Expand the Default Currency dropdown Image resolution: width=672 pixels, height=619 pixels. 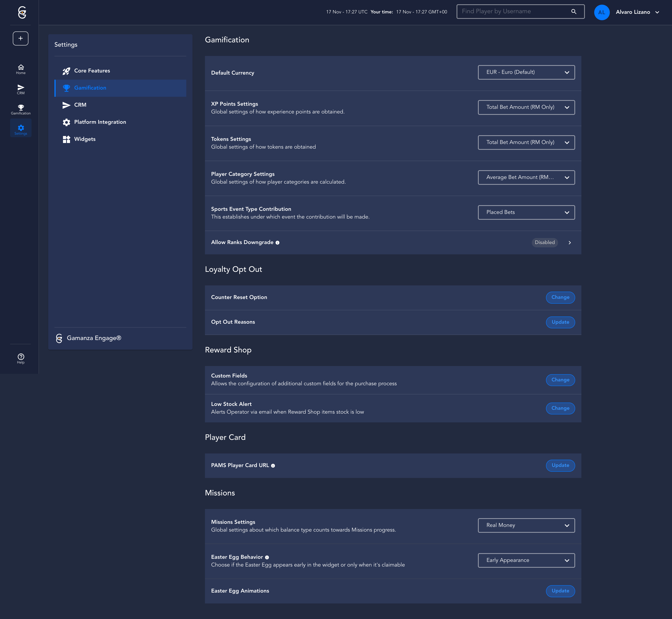tap(526, 72)
